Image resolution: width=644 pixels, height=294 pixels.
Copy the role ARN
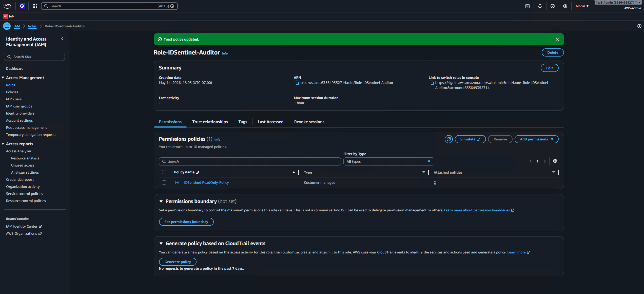click(x=297, y=83)
